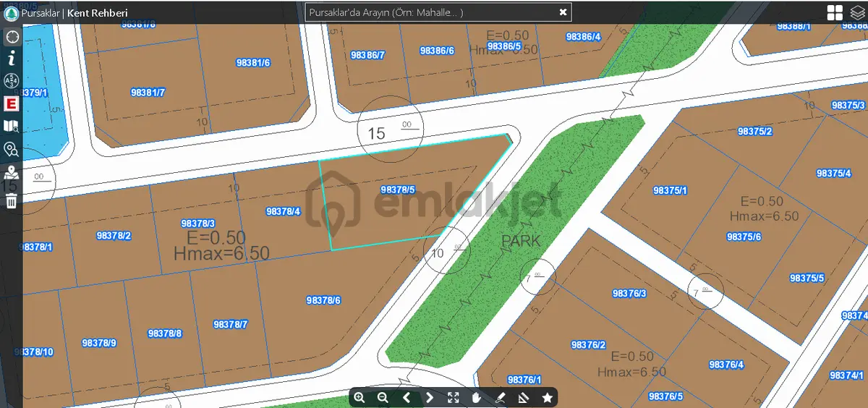Open the map search book tool
This screenshot has width=868, height=408.
(x=12, y=127)
